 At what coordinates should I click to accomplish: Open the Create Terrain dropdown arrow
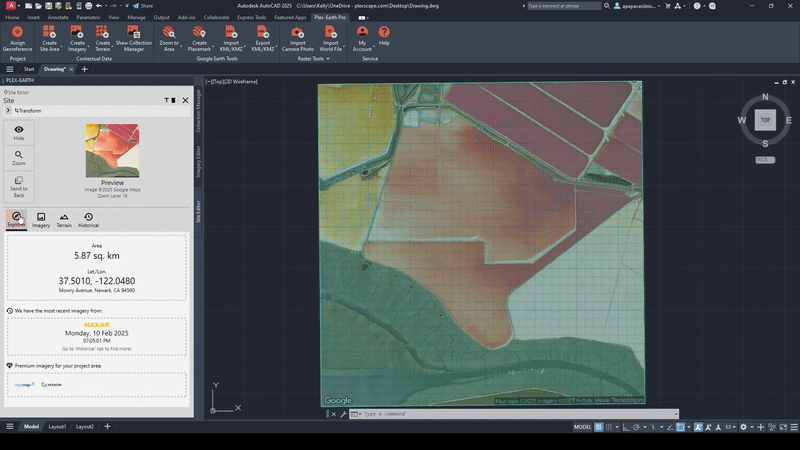tap(112, 47)
